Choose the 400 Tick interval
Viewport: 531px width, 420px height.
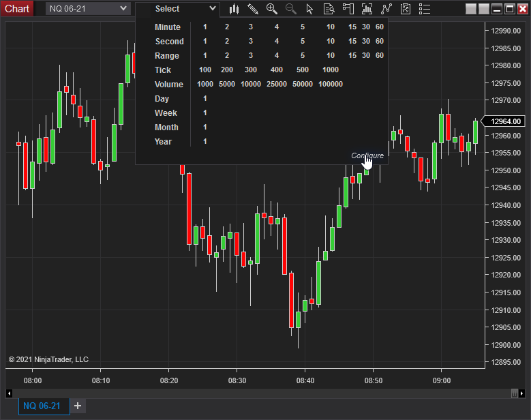coord(277,70)
